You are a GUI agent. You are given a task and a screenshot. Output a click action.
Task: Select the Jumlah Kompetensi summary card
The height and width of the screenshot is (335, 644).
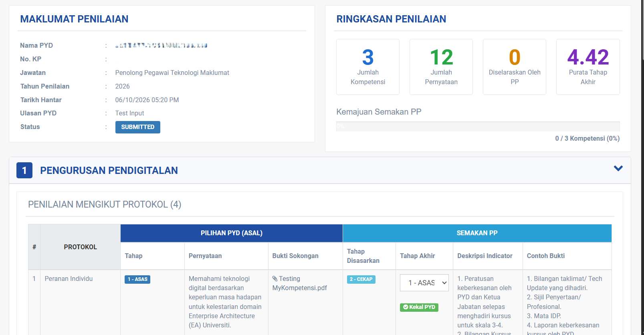pyautogui.click(x=368, y=67)
